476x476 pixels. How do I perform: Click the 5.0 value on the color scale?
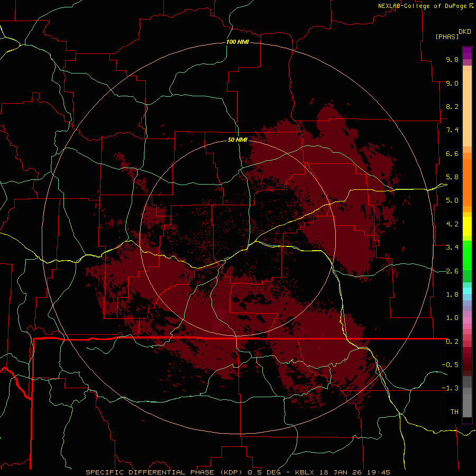[452, 200]
